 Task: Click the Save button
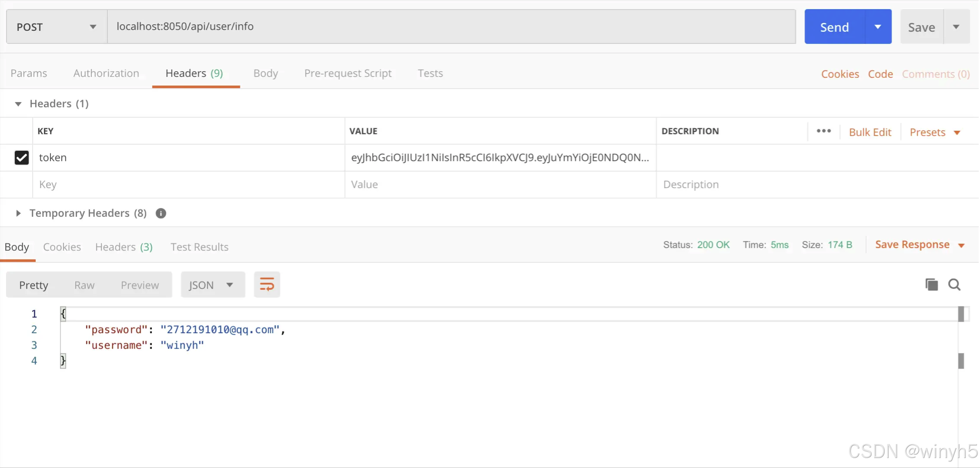pyautogui.click(x=921, y=27)
